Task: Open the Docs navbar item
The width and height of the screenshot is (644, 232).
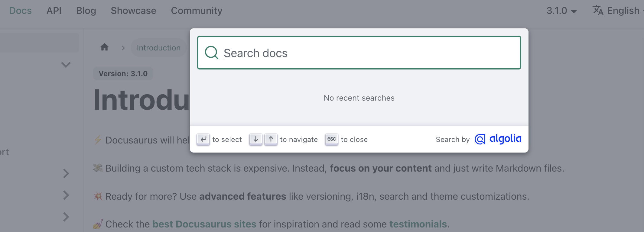Action: point(20,11)
